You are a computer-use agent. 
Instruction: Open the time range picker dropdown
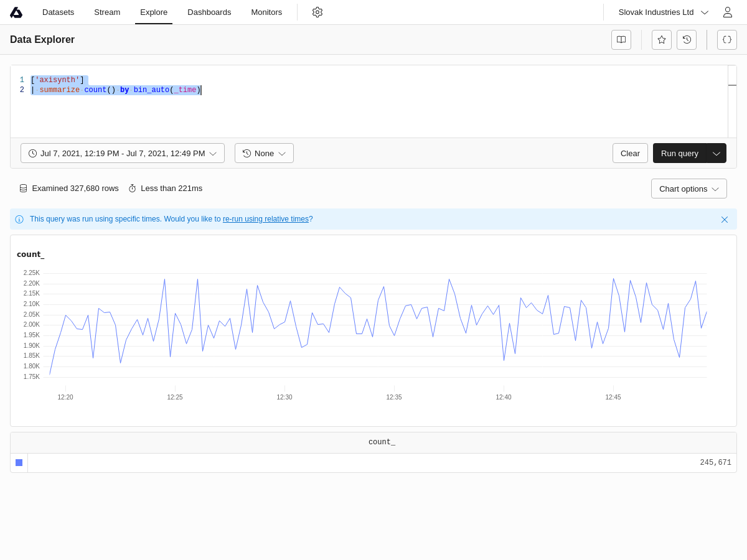pyautogui.click(x=123, y=153)
